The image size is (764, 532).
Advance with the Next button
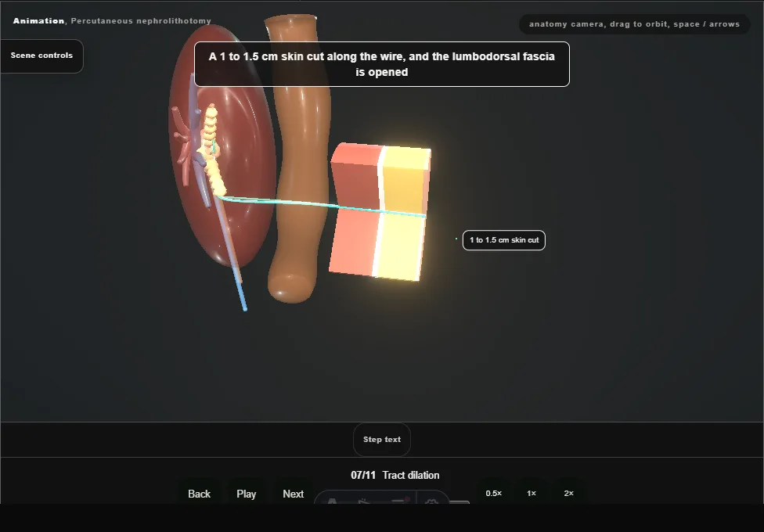point(294,494)
